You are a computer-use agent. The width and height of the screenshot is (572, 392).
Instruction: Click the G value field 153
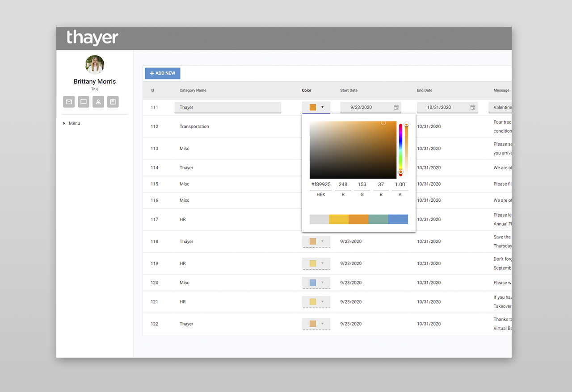362,184
